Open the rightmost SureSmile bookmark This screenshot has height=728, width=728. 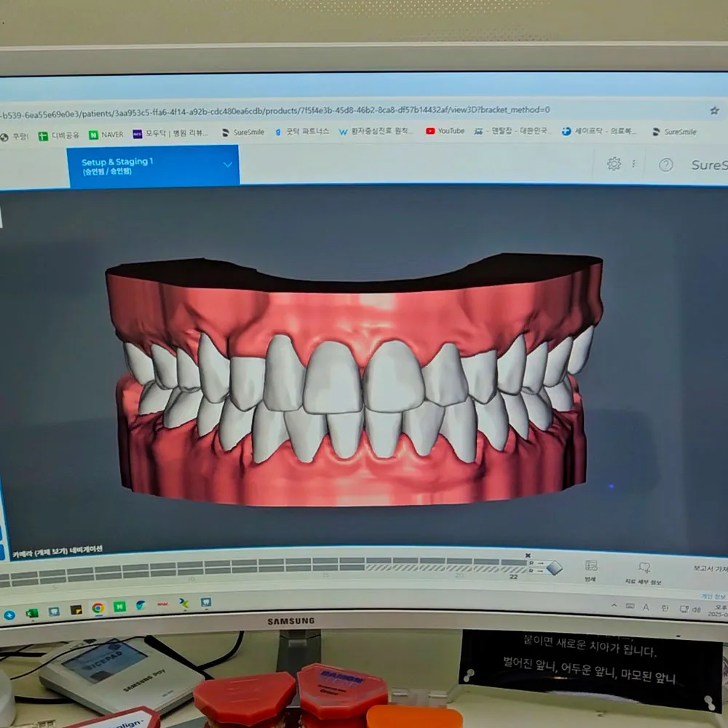(x=674, y=132)
